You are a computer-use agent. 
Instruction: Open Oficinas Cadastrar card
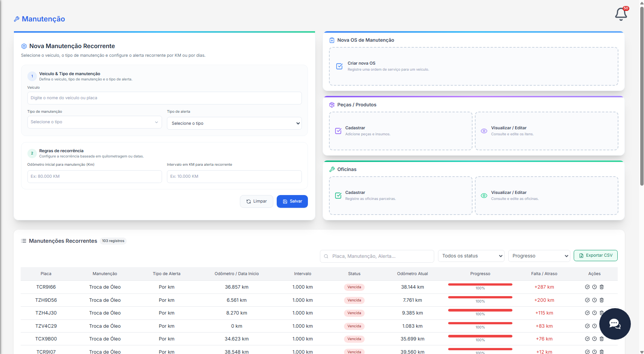click(401, 196)
